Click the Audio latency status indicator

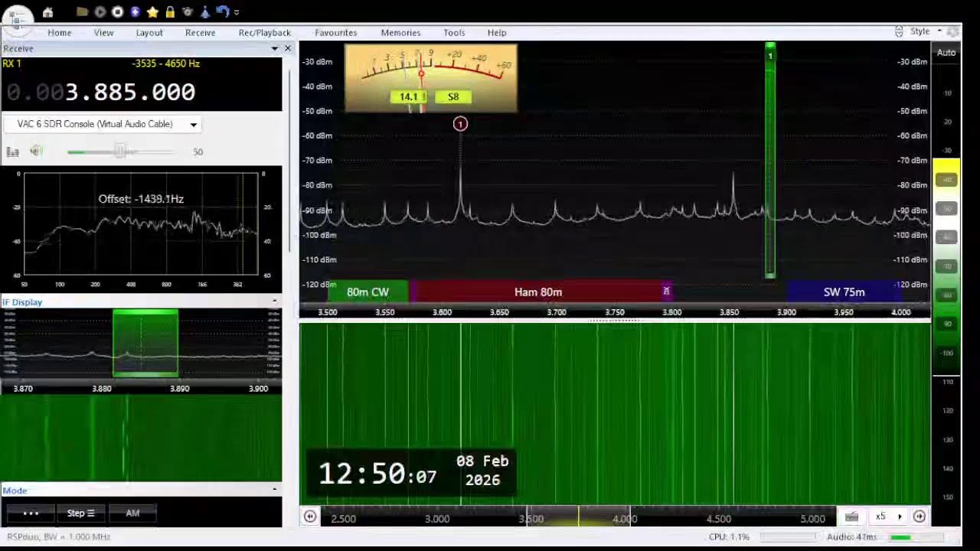pyautogui.click(x=851, y=537)
